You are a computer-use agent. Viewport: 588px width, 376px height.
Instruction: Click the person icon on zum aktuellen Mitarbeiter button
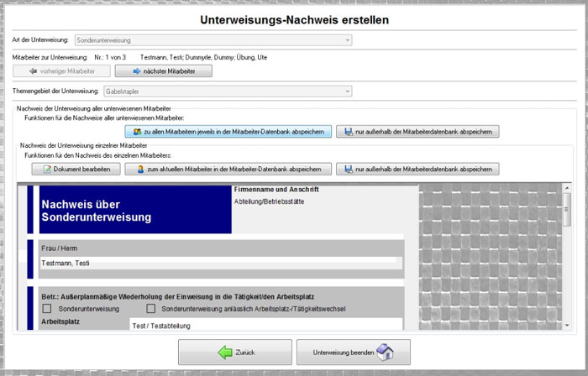140,170
